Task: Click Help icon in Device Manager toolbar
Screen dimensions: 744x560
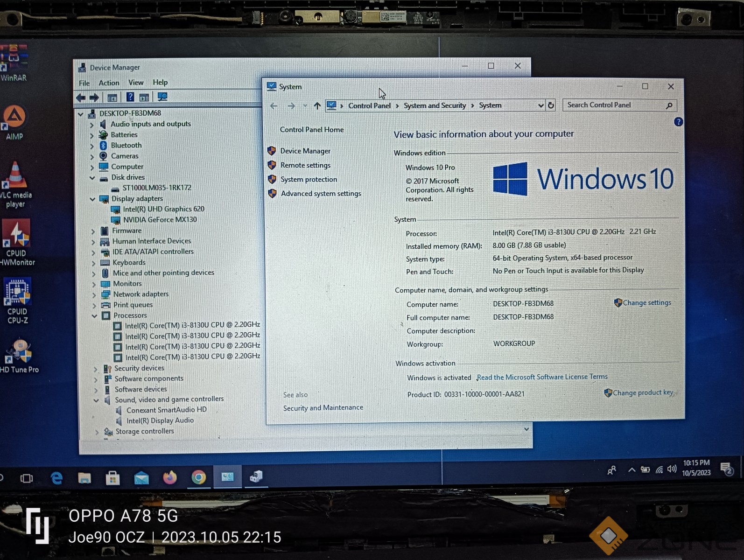Action: (130, 97)
